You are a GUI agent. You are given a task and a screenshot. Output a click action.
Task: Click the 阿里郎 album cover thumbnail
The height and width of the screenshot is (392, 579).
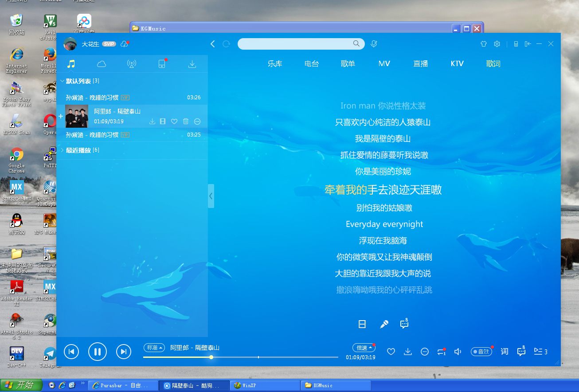(x=77, y=116)
